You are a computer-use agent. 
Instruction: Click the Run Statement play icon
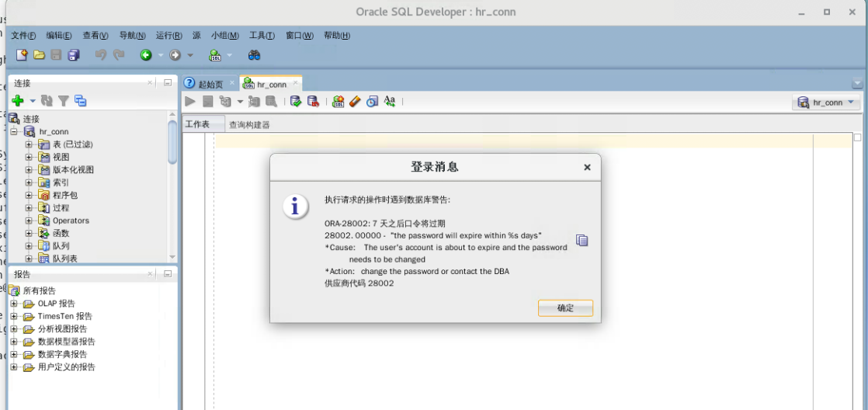[x=190, y=101]
